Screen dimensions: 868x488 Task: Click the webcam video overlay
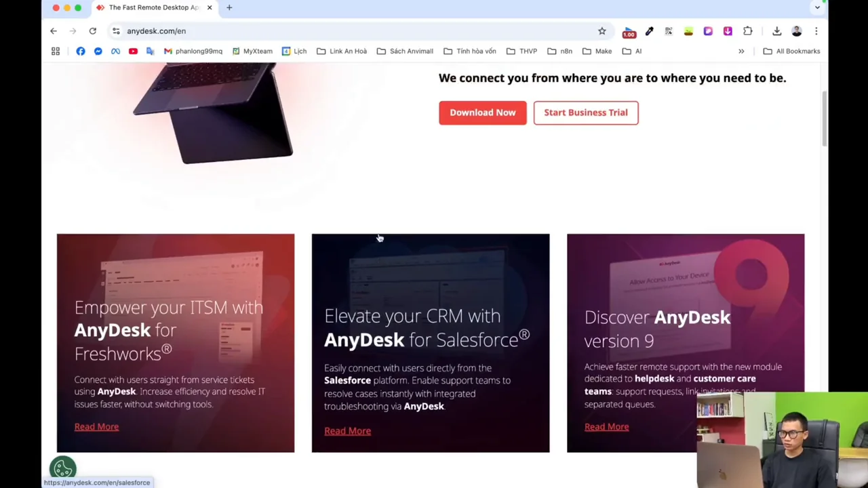782,440
